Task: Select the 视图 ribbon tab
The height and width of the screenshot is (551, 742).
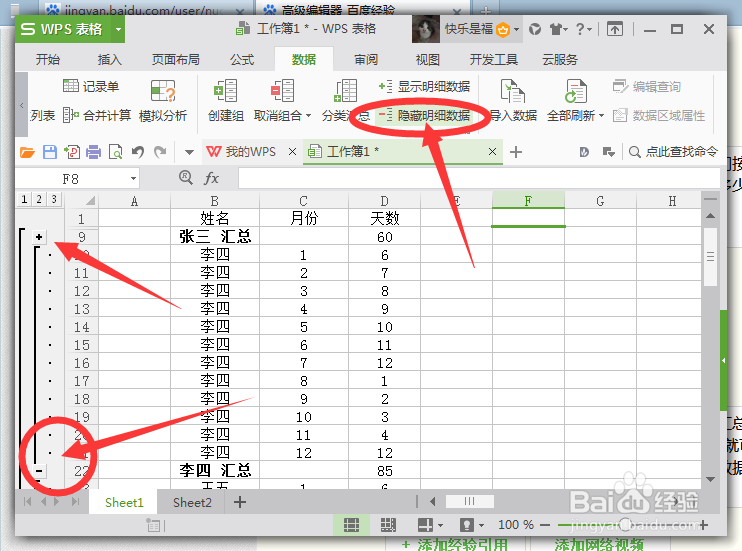Action: tap(427, 60)
